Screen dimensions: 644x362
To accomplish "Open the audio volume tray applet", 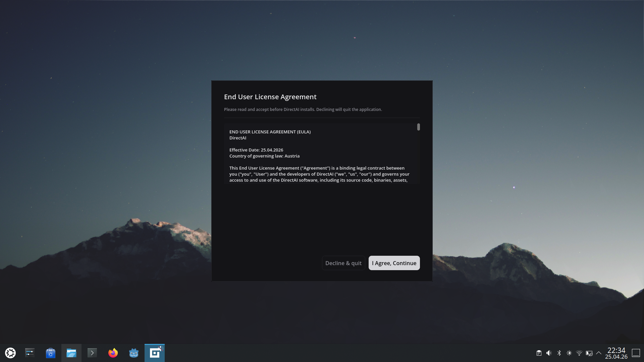I will pyautogui.click(x=549, y=353).
